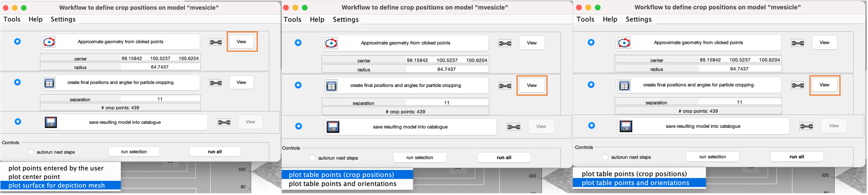868x195 pixels.
Task: Open the Tools menu in left window
Action: pyautogui.click(x=12, y=19)
